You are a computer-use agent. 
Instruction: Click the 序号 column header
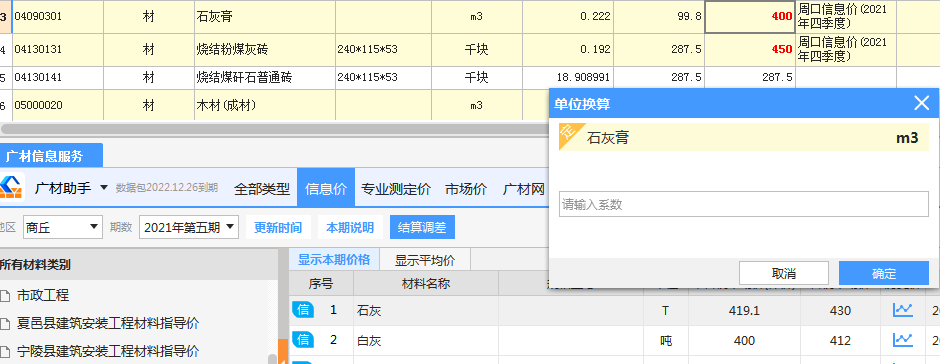[321, 284]
